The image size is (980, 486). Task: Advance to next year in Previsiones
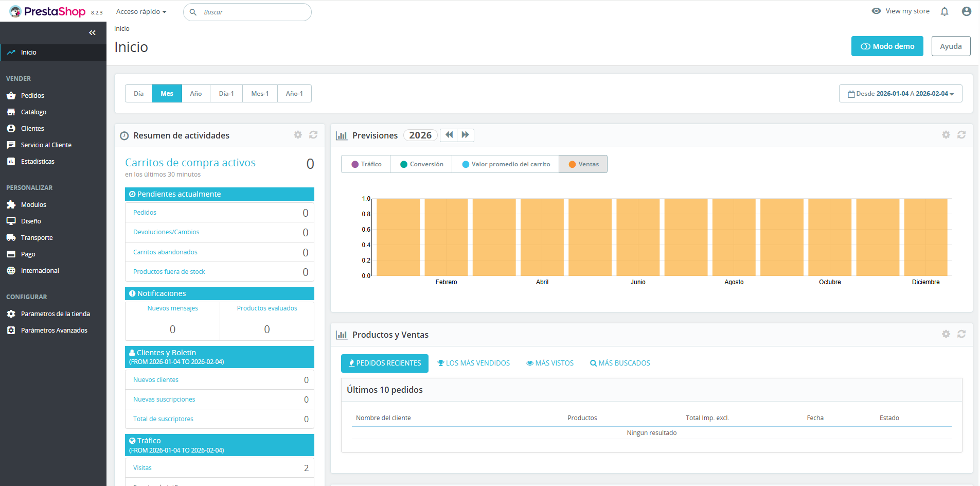[465, 135]
